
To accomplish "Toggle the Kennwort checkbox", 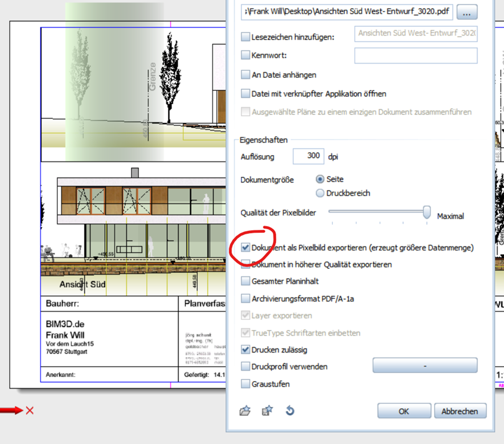I will [x=245, y=55].
